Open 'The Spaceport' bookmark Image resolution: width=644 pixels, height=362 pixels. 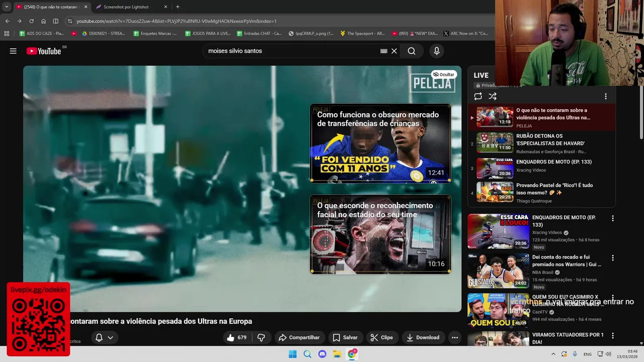[362, 34]
